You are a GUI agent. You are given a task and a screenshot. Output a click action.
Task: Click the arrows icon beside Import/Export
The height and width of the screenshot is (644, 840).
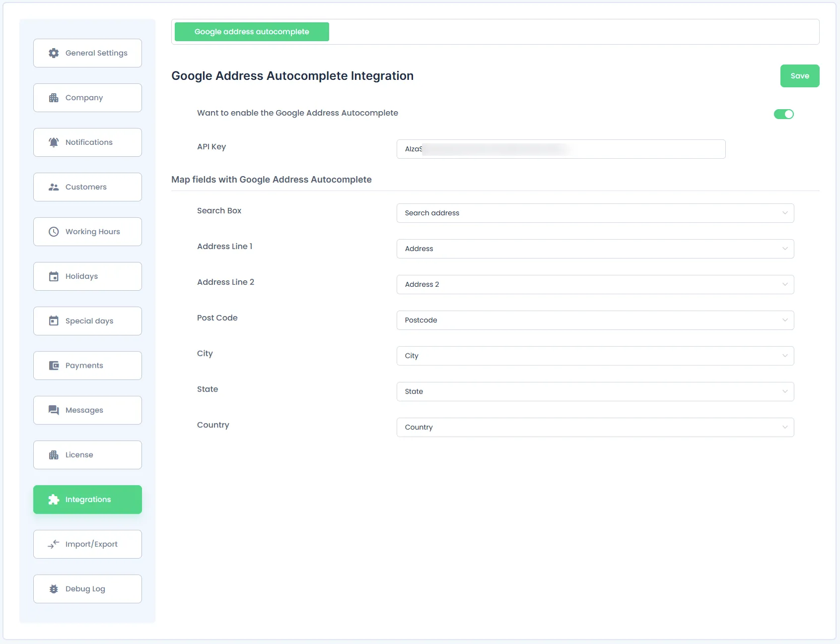tap(54, 544)
